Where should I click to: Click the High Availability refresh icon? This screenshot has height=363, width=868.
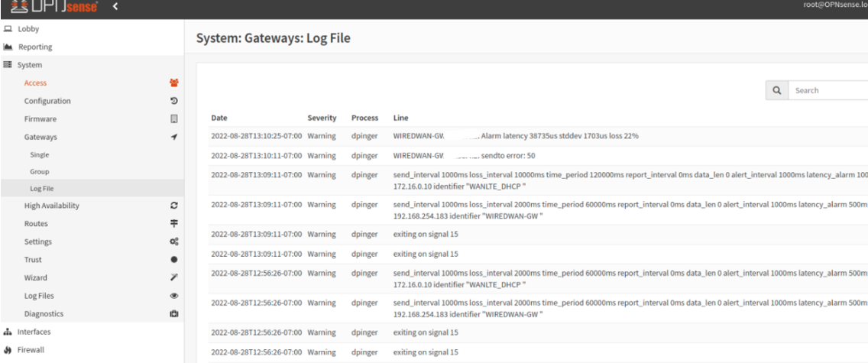pyautogui.click(x=173, y=206)
